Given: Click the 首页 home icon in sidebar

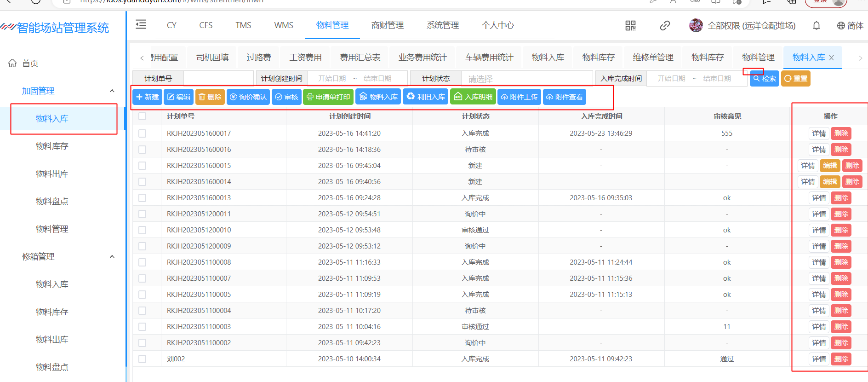Looking at the screenshot, I should pyautogui.click(x=13, y=63).
